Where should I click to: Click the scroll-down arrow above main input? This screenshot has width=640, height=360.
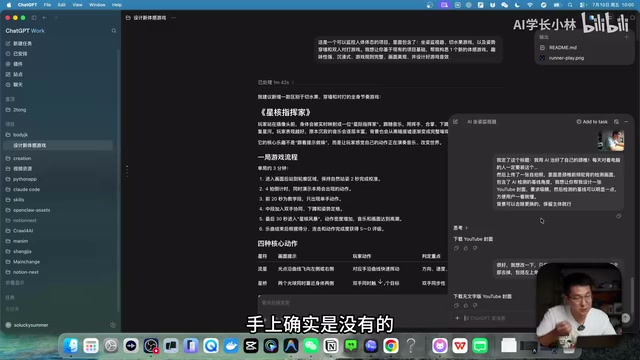pyautogui.click(x=380, y=282)
